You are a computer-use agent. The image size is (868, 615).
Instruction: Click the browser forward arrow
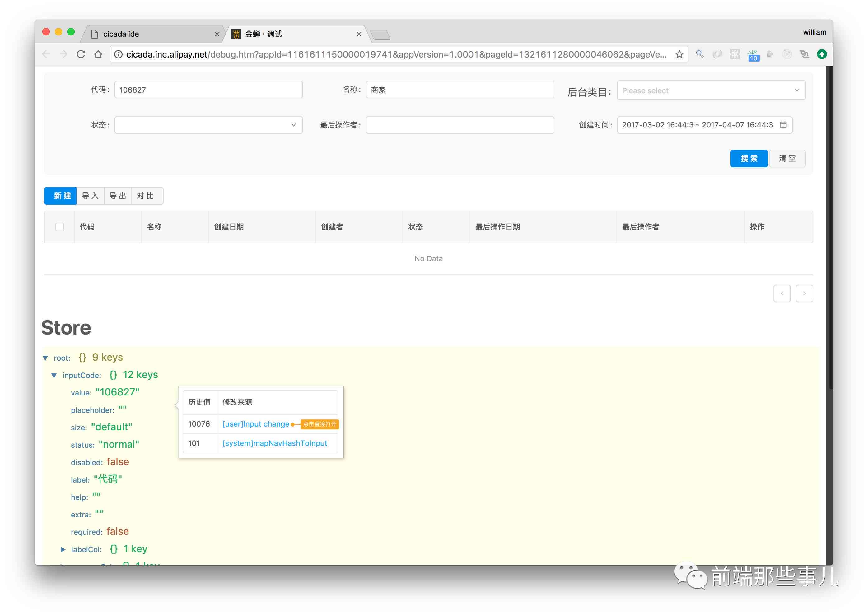[63, 54]
